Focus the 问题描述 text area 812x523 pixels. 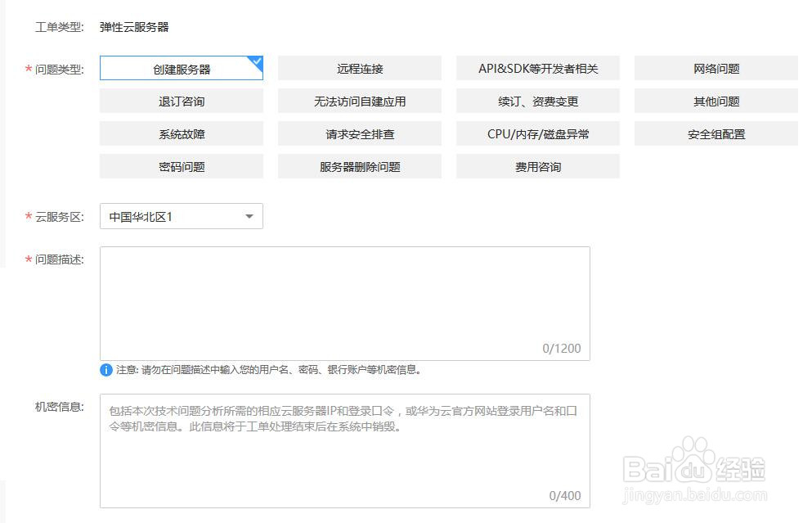point(345,304)
